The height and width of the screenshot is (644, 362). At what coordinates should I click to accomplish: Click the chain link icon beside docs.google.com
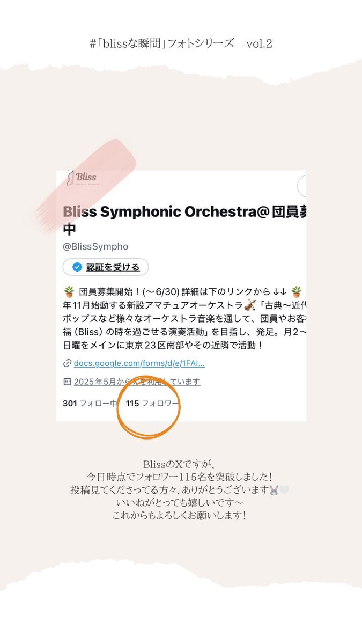(x=67, y=363)
